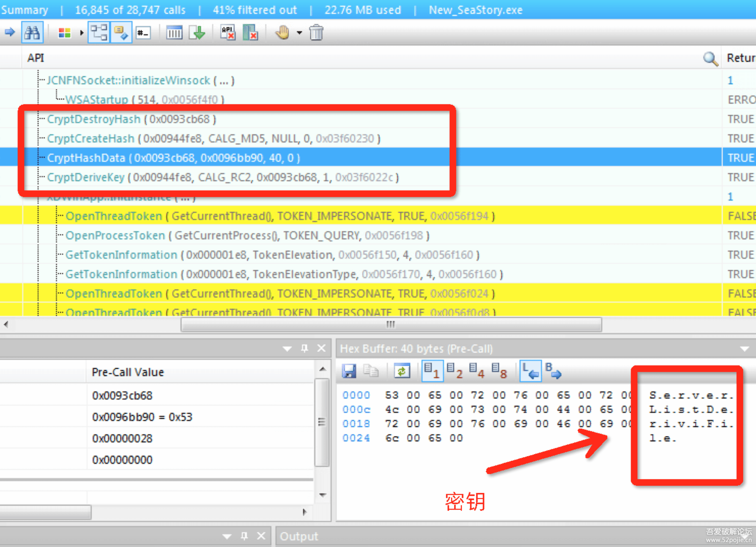The width and height of the screenshot is (756, 547).
Task: Click the Output pane title
Action: coord(299,537)
